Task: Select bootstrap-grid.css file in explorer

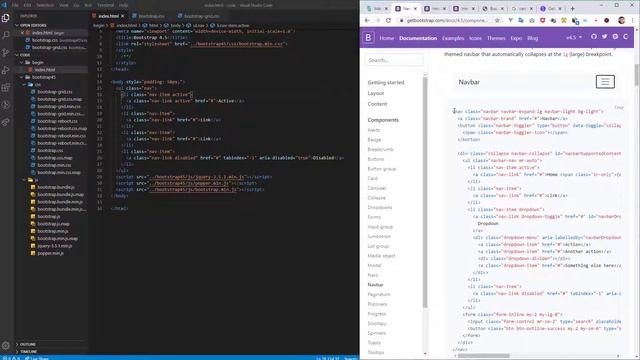Action: point(51,92)
